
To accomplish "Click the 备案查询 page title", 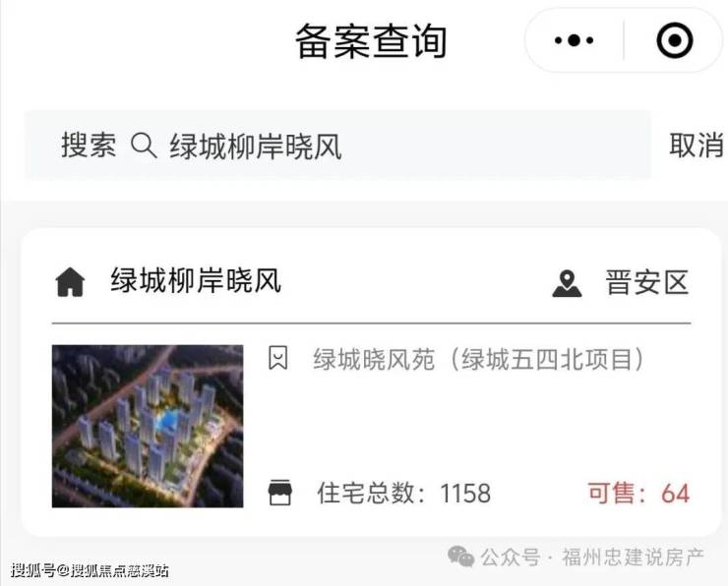I will (x=371, y=41).
